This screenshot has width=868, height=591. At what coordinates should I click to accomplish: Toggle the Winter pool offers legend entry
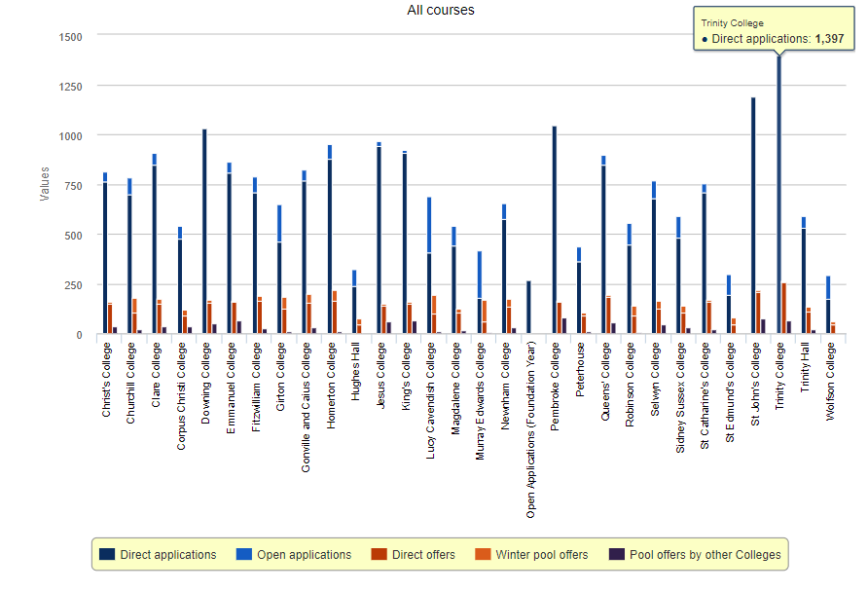[531, 554]
